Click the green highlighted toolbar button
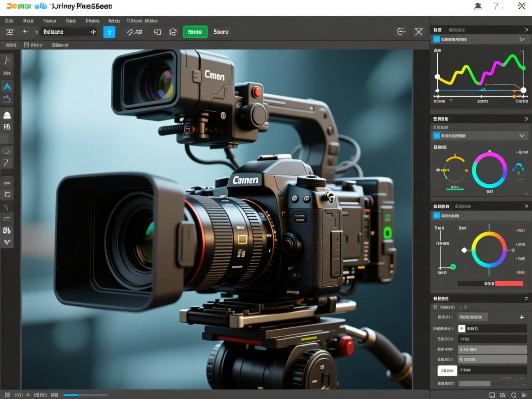 (195, 32)
